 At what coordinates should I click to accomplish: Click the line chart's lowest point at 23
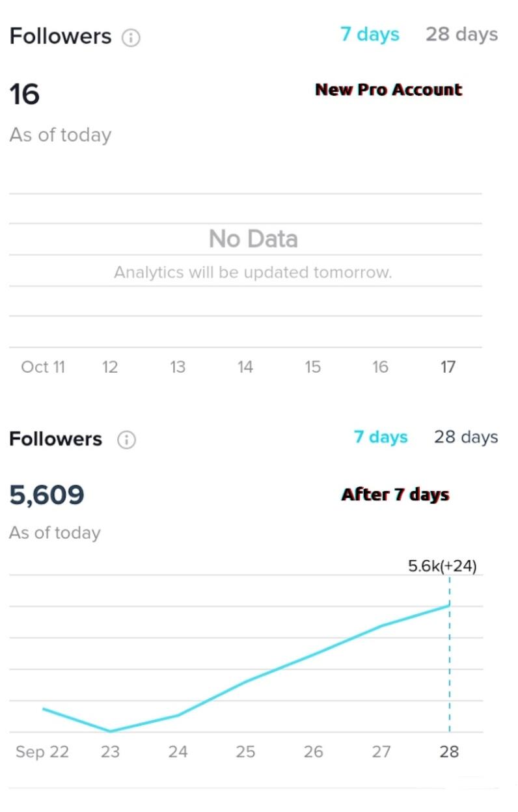coord(110,731)
